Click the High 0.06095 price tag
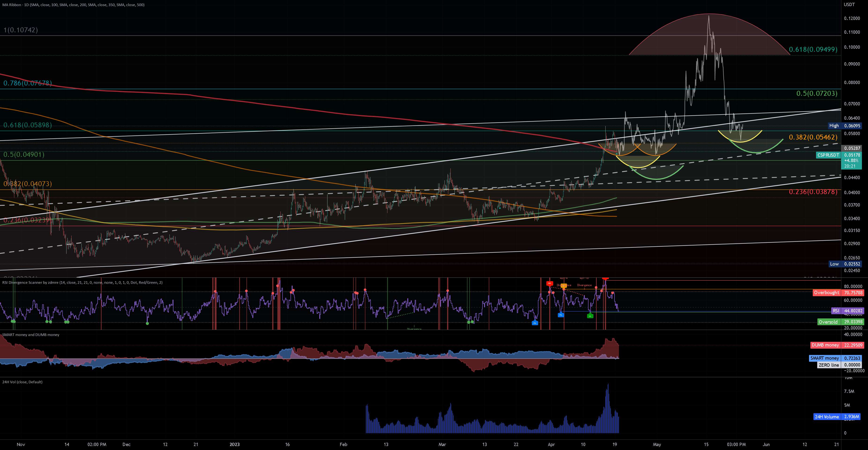The image size is (868, 450). (844, 126)
